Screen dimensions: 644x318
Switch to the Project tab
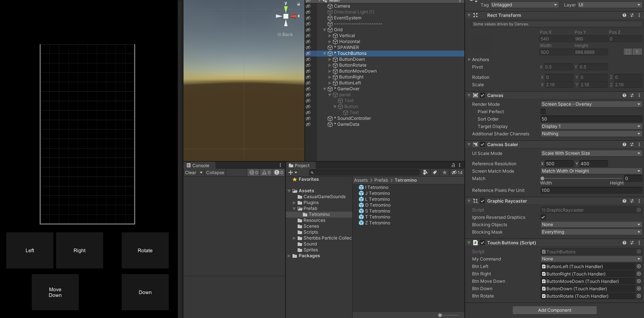[299, 165]
